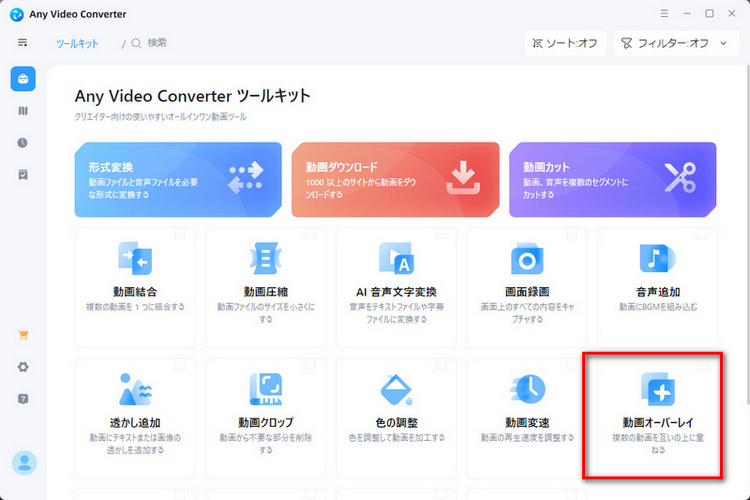Screen dimensions: 750x500
Task: Click the scissors icon on 動画カット card
Action: tap(680, 178)
